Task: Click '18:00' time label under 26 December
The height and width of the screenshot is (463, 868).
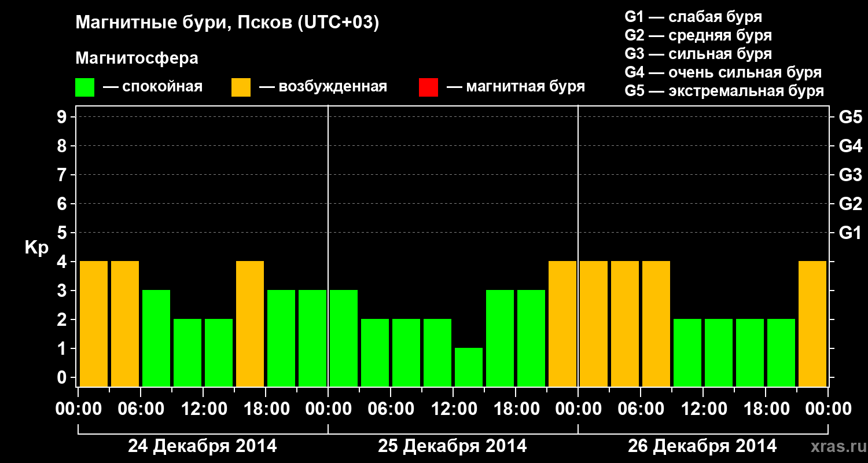Action: pyautogui.click(x=766, y=409)
